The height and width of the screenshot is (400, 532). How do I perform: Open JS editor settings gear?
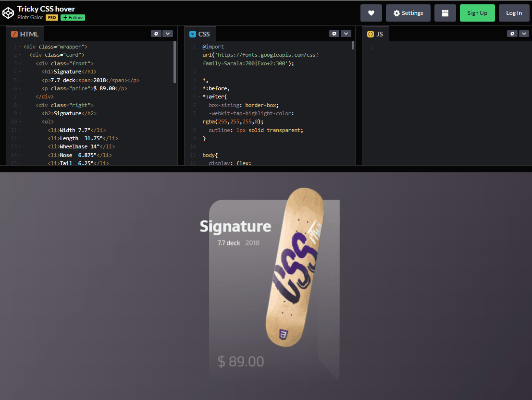512,34
